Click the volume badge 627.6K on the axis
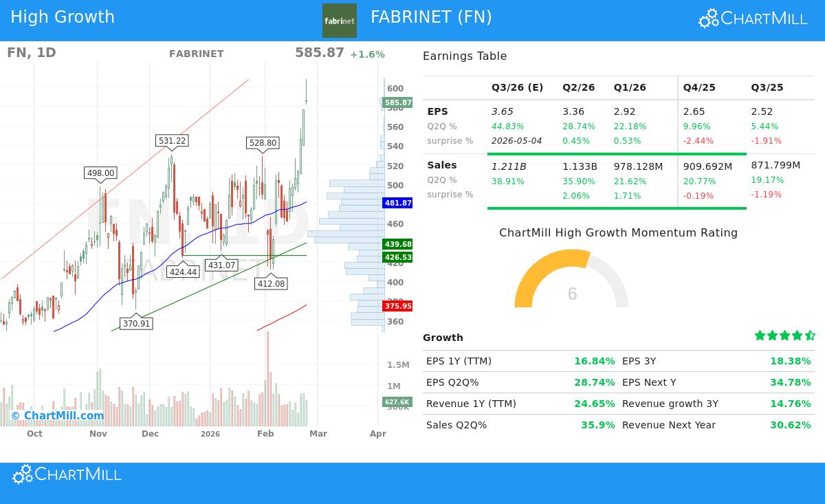The height and width of the screenshot is (504, 825). [398, 402]
